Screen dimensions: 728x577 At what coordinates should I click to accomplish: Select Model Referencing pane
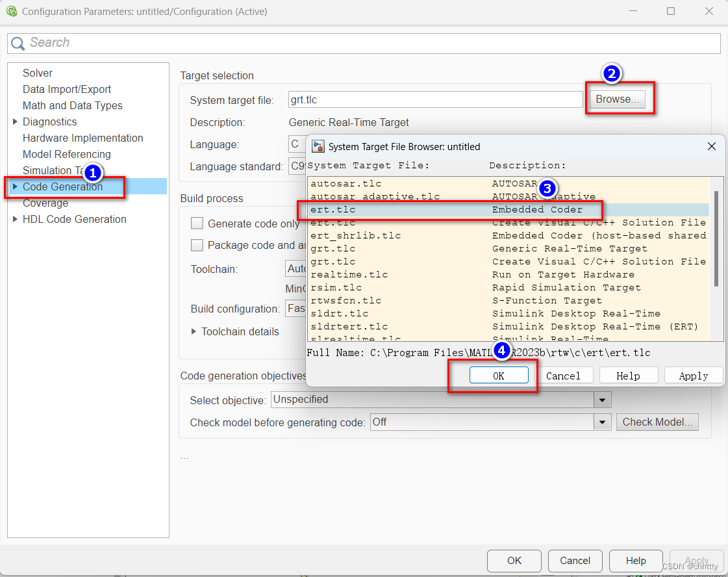click(x=66, y=154)
